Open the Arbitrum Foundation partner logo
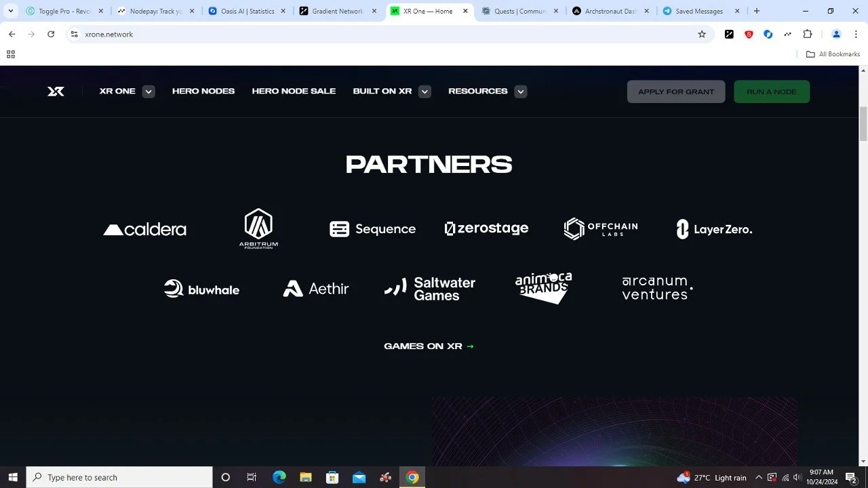This screenshot has width=868, height=488. pos(258,228)
